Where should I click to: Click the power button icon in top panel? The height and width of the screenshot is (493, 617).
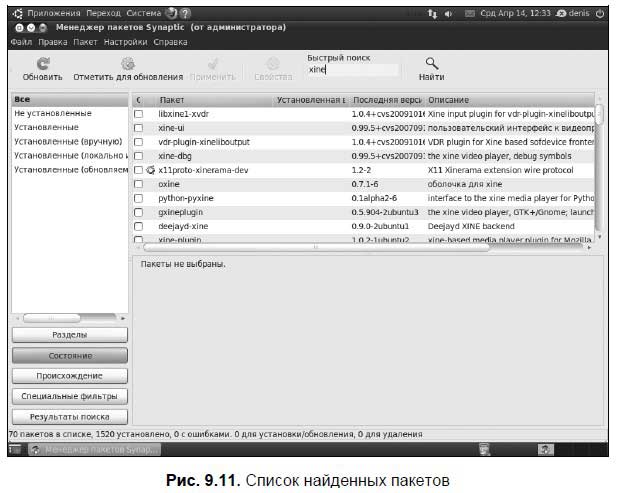click(x=599, y=13)
